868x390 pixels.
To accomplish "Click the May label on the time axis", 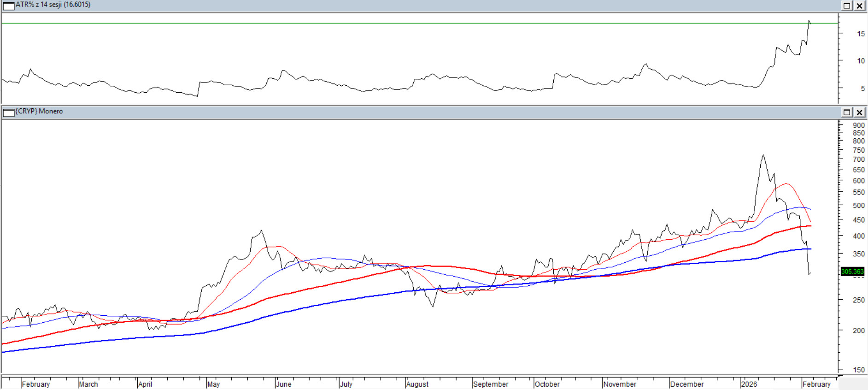I will (x=213, y=384).
